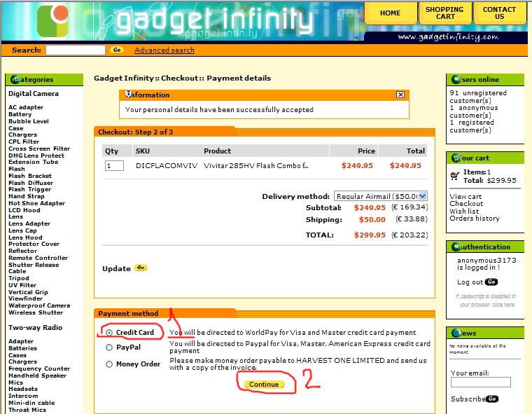Click the Update Go button
This screenshot has width=532, height=414.
141,268
